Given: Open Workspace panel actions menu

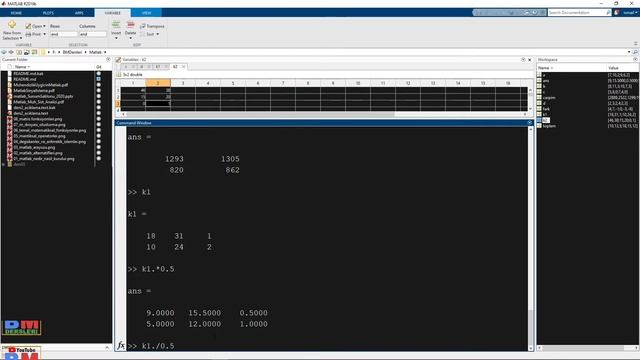Looking at the screenshot, I should point(636,60).
